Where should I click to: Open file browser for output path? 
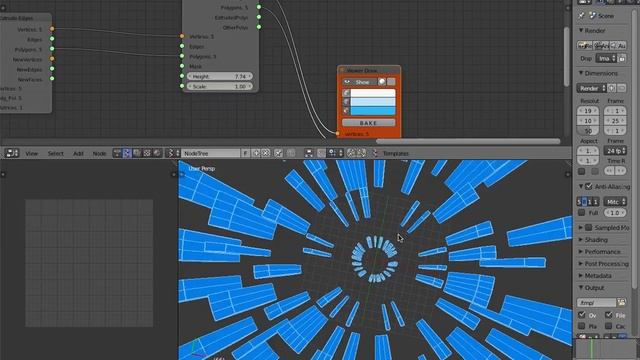click(x=621, y=302)
